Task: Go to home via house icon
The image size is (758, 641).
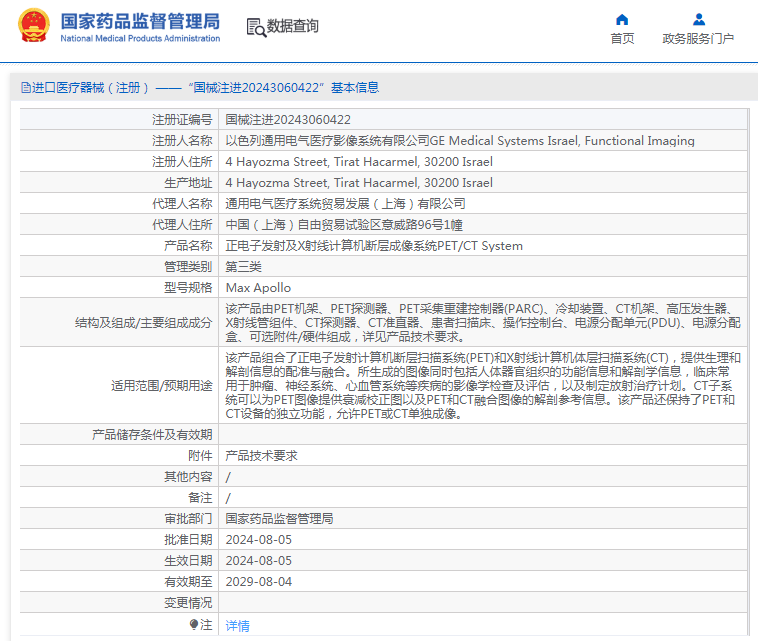Action: [622, 19]
